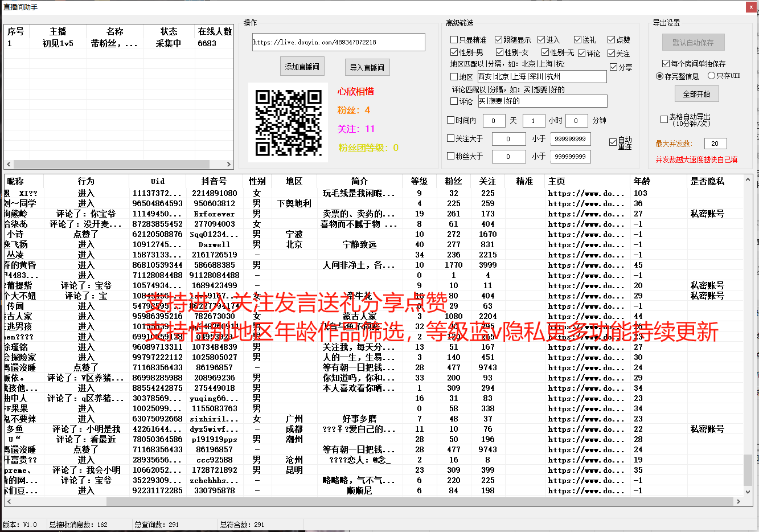This screenshot has width=759, height=532.
Task: Sort by the 行为 column header
Action: (87, 181)
